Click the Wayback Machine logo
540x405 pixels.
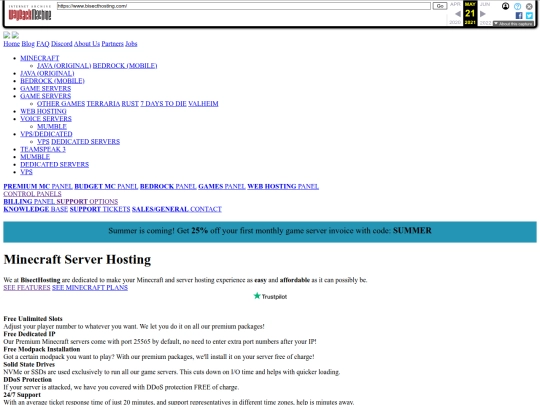click(x=30, y=13)
